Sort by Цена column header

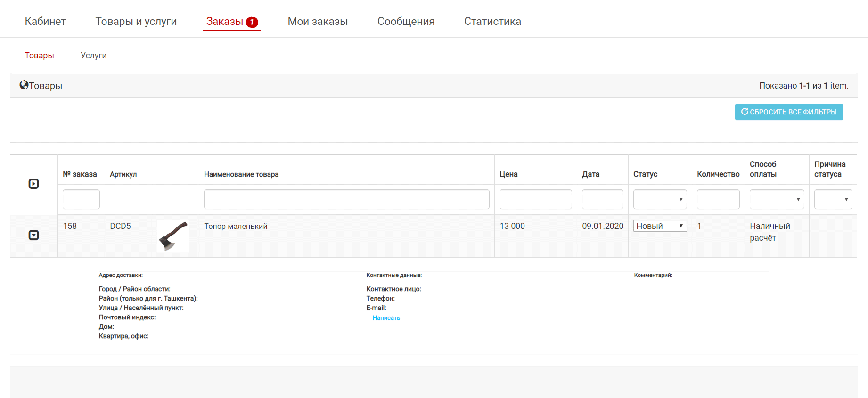coord(508,174)
